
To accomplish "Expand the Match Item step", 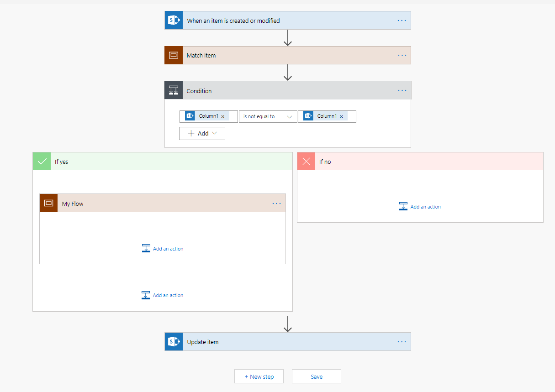I will pos(288,55).
